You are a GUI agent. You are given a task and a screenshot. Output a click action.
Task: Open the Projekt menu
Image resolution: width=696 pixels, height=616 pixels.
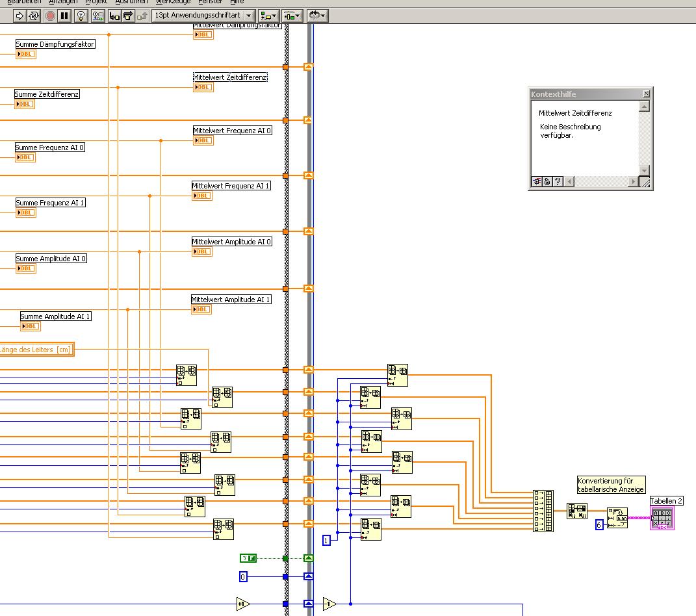tap(96, 2)
